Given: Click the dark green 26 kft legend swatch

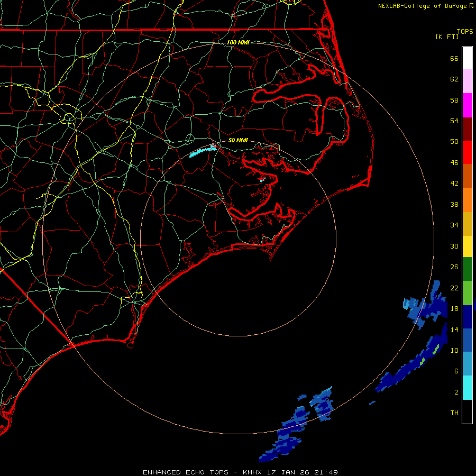Looking at the screenshot, I should [x=467, y=269].
